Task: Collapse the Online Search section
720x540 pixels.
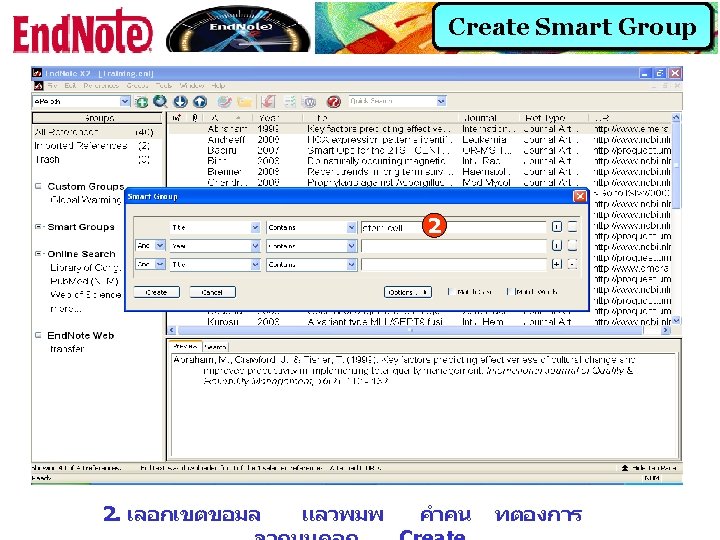Action: [x=39, y=253]
